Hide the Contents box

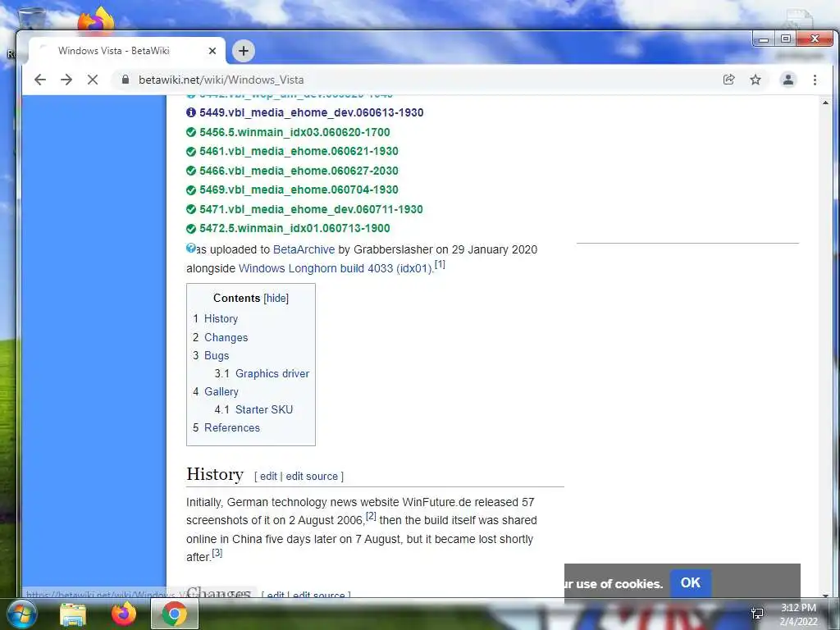pyautogui.click(x=276, y=299)
